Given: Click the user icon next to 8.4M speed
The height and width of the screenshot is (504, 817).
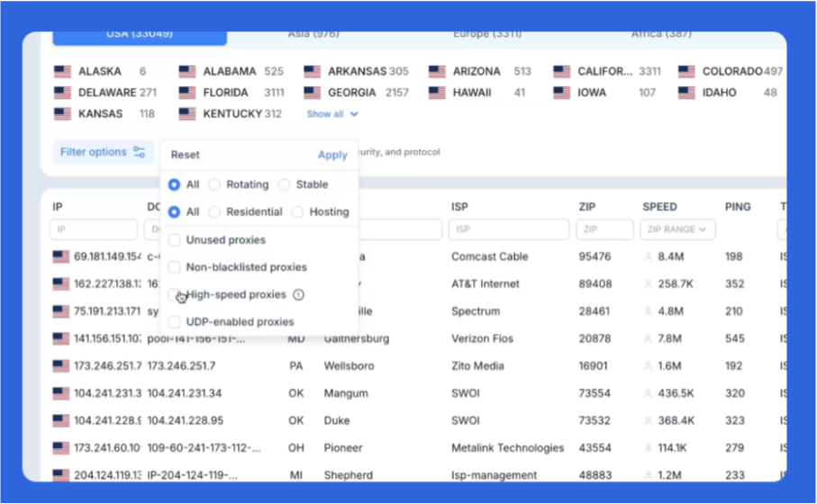Looking at the screenshot, I should click(649, 256).
